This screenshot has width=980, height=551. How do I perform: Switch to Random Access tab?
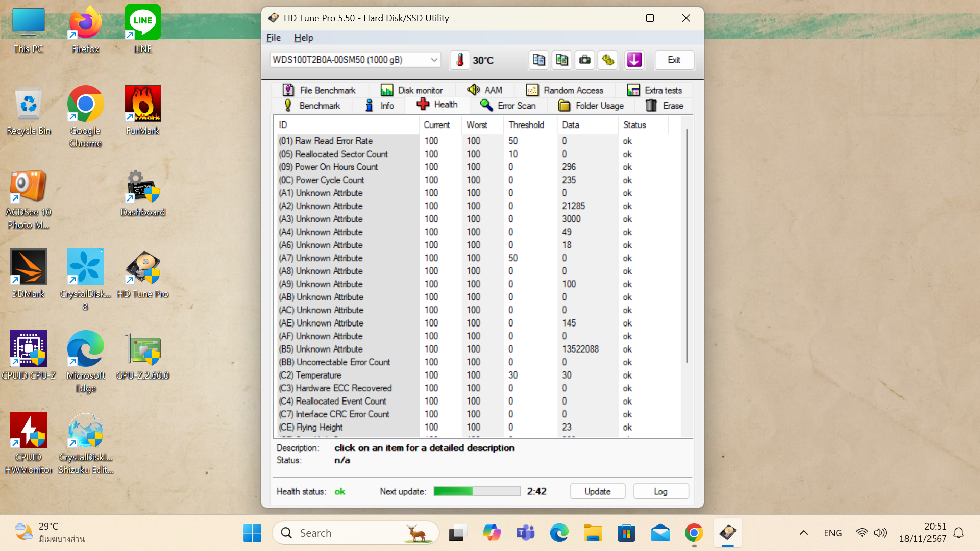(x=565, y=90)
